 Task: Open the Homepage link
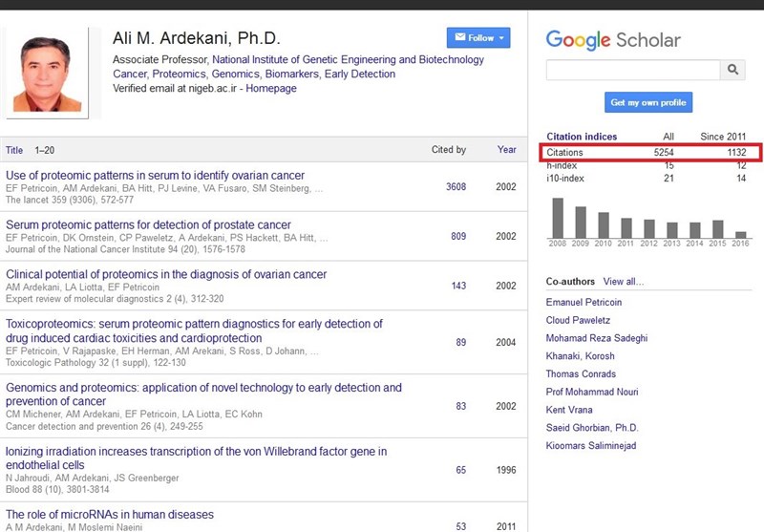tap(271, 89)
